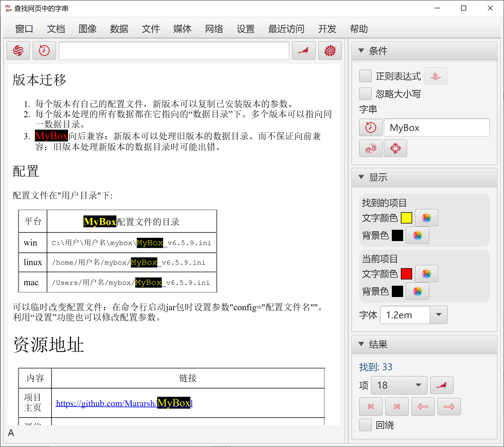Enable the 回绕 wrap-around checkbox
Viewport: 504px width, 447px height.
pos(365,425)
